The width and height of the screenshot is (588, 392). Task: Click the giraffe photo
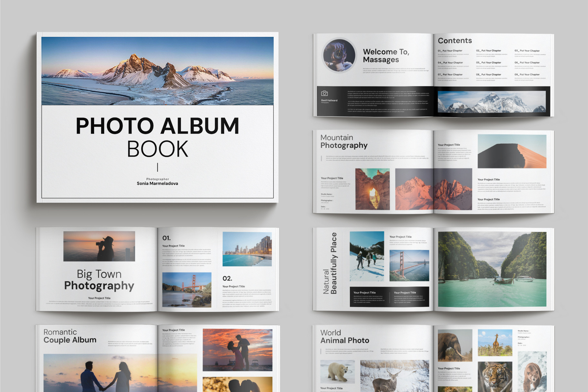pos(495,343)
